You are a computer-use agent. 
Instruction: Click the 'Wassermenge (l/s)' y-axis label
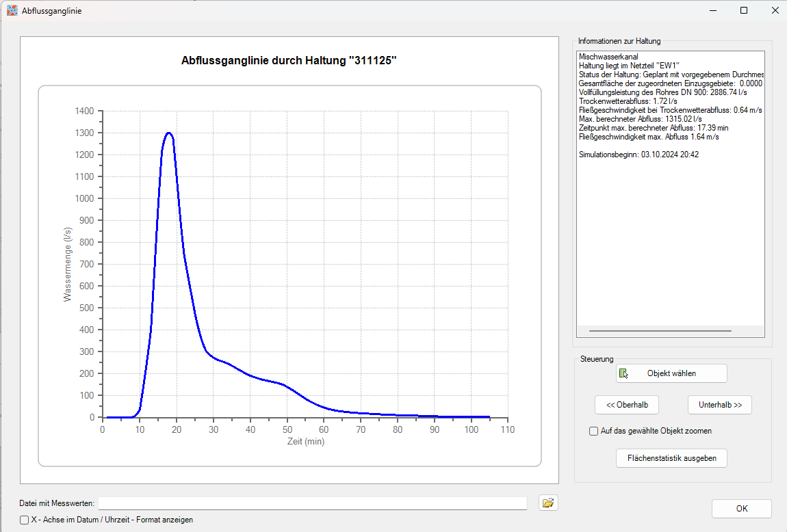68,263
